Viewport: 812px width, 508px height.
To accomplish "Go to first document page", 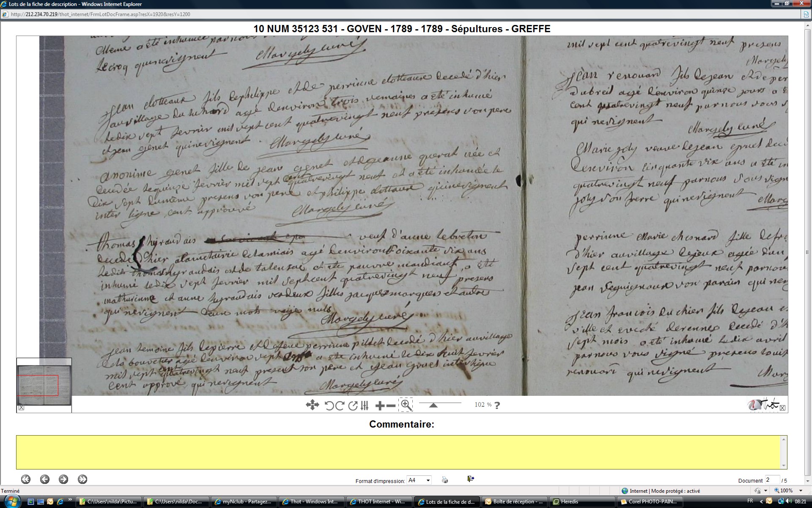I will [26, 479].
